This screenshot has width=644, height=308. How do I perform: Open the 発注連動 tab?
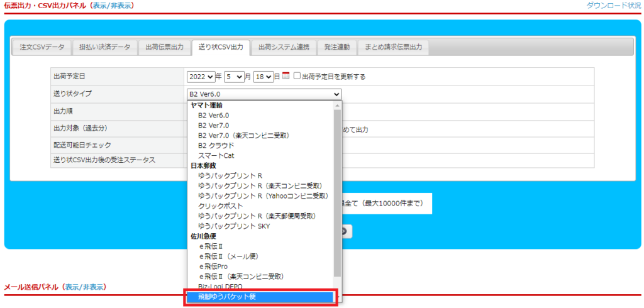pyautogui.click(x=337, y=47)
